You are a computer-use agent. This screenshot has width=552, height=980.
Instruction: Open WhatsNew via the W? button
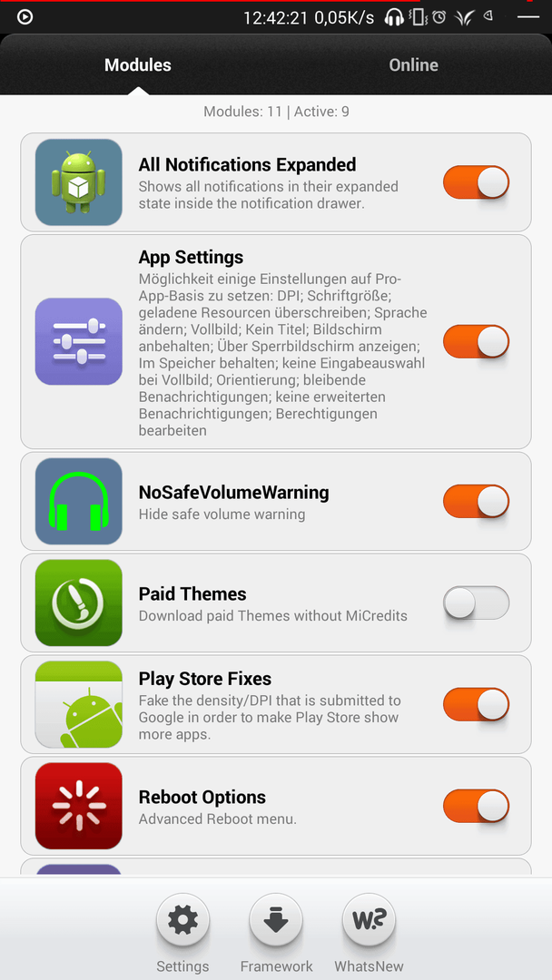(369, 920)
